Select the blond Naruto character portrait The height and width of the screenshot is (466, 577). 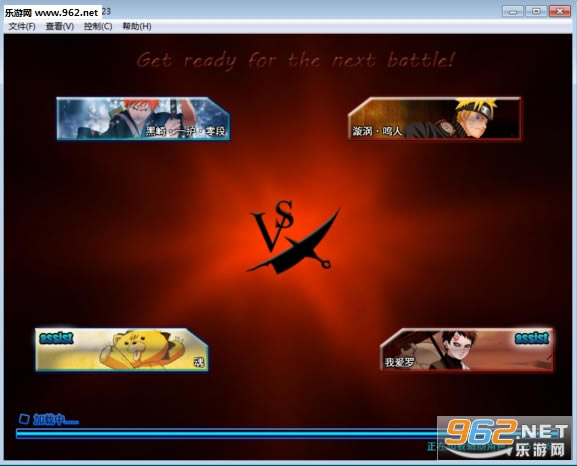click(x=435, y=119)
